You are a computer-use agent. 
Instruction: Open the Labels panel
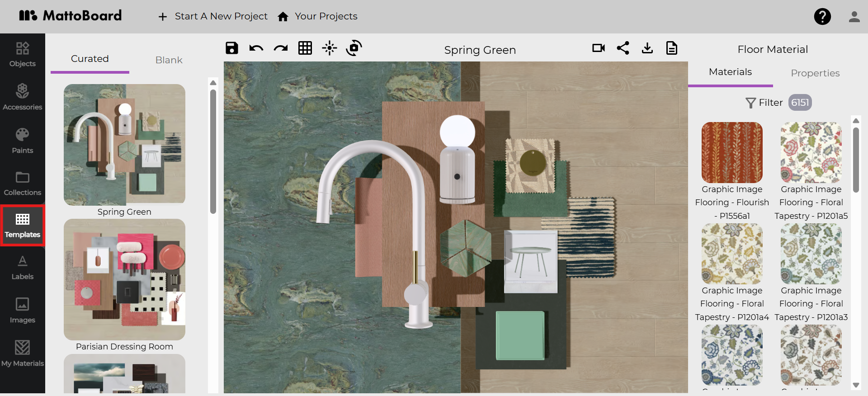pos(23,268)
